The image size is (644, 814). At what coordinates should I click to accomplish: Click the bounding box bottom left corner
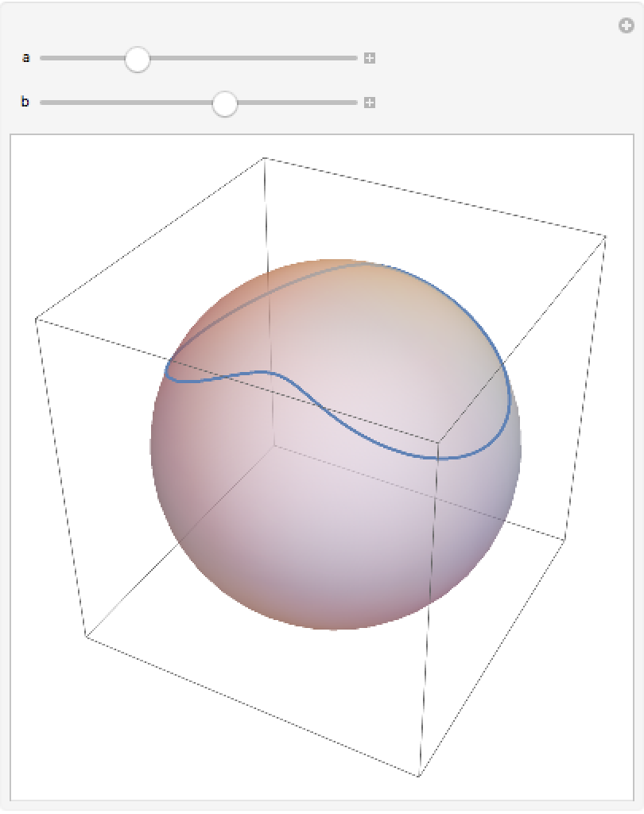pyautogui.click(x=86, y=637)
